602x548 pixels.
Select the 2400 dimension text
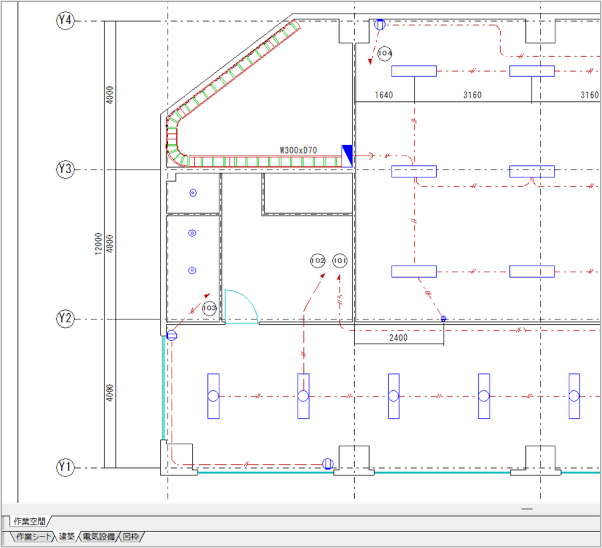(x=398, y=338)
